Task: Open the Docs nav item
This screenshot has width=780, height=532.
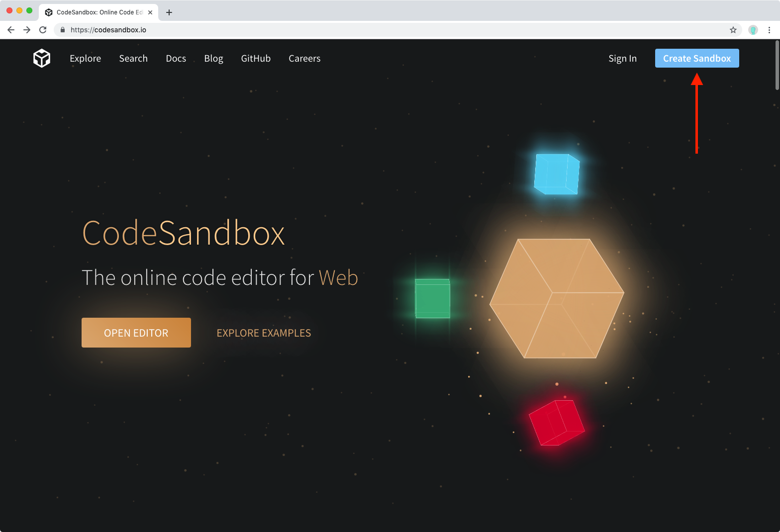Action: tap(176, 58)
